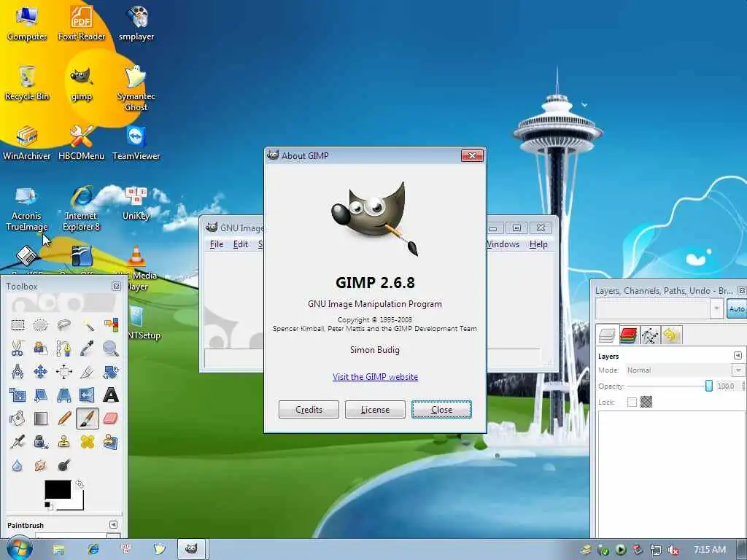
Task: Click the GIMP taskbar button
Action: coord(192,548)
